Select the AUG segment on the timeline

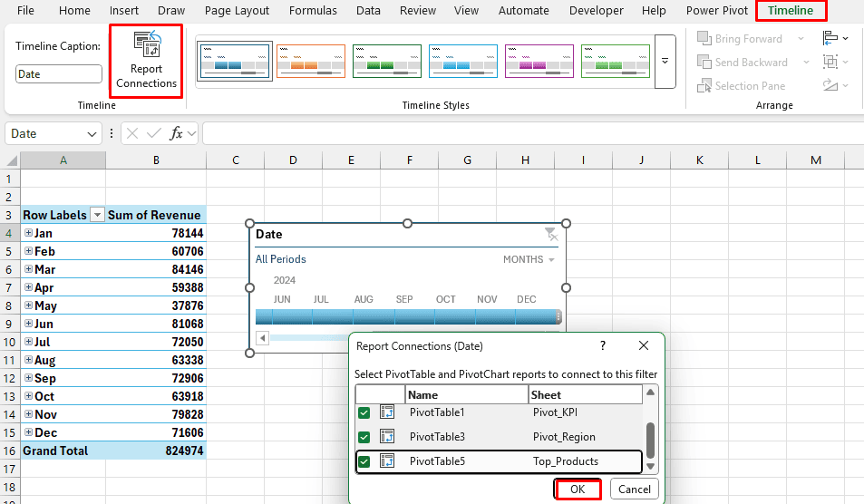point(374,316)
